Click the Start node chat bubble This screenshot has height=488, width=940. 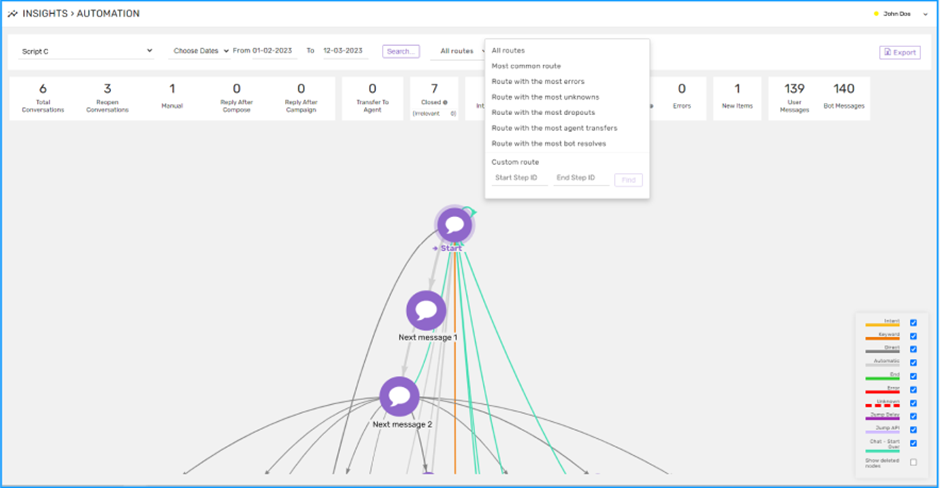(454, 225)
